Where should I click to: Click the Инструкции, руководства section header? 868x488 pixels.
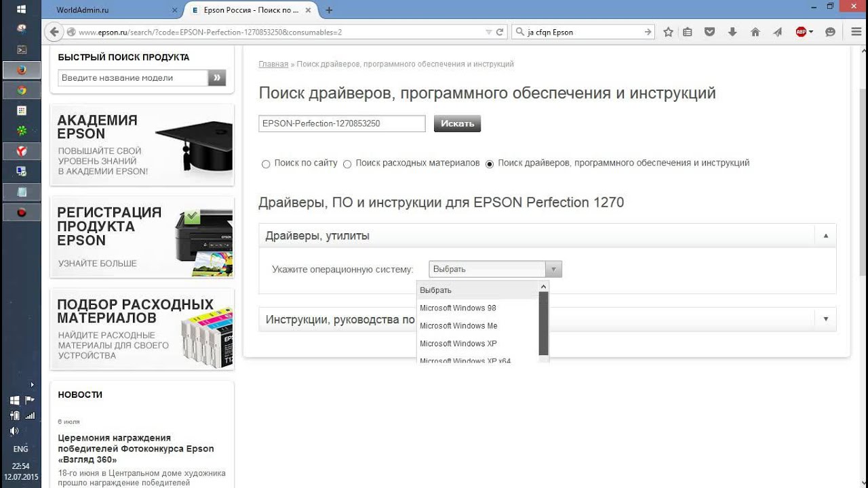coord(547,319)
